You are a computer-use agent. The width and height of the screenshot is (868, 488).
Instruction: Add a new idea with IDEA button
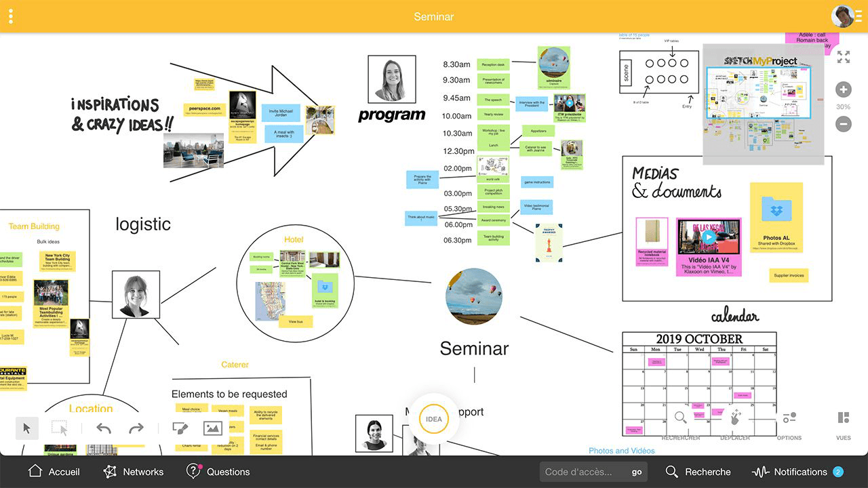point(434,419)
